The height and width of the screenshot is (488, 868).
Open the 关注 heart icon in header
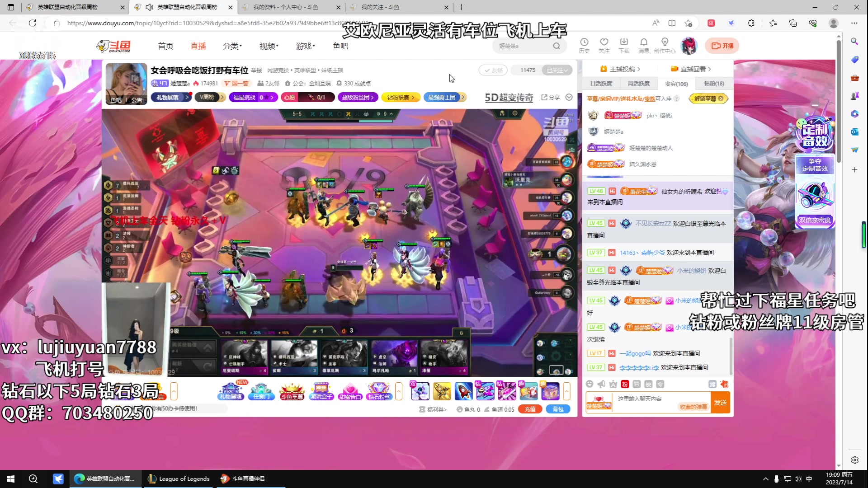(604, 45)
